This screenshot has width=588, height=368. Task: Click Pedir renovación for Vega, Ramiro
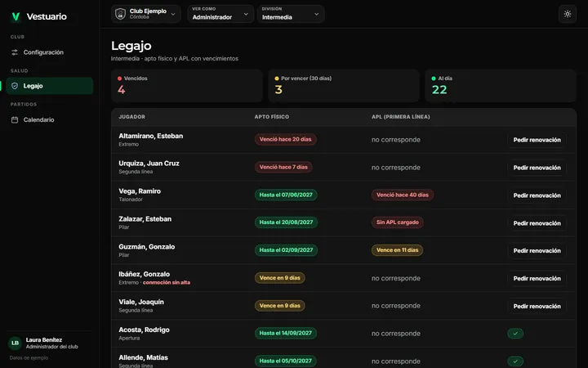click(x=537, y=195)
